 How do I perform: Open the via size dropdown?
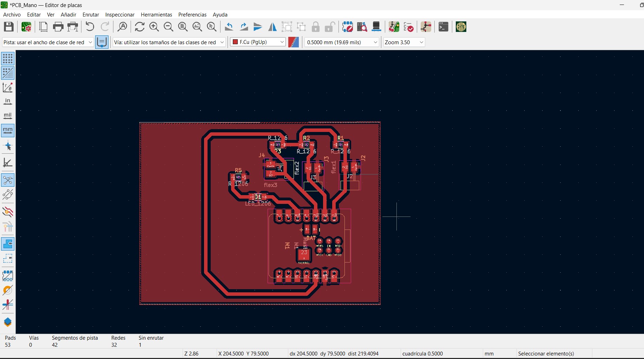coord(169,42)
